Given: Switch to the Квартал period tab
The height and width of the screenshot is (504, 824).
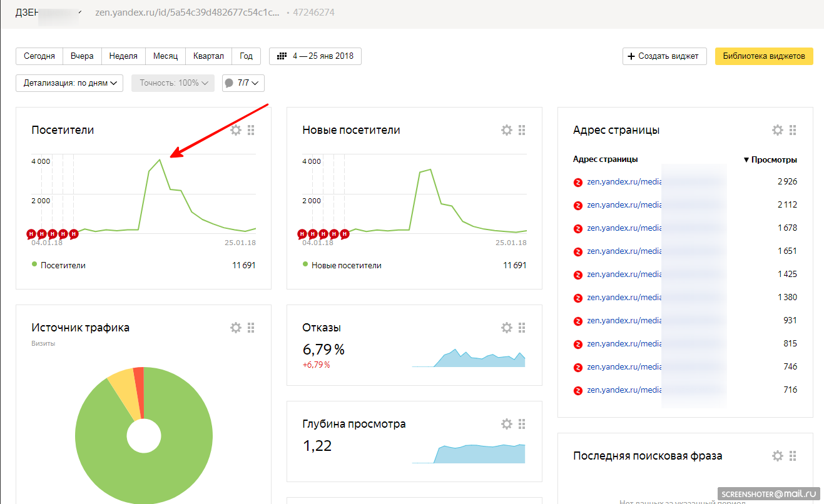Looking at the screenshot, I should click(x=208, y=56).
